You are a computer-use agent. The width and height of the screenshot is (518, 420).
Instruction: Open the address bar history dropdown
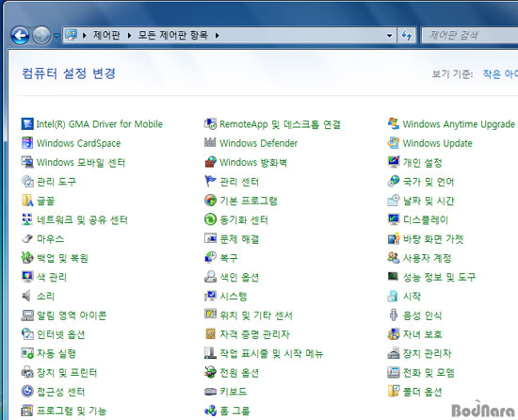[x=390, y=36]
